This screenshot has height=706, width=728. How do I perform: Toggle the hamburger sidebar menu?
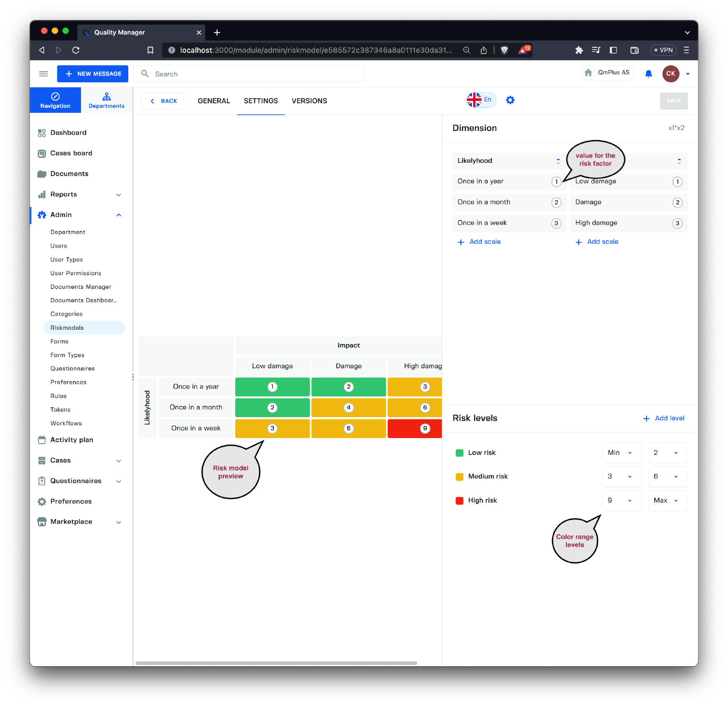pos(43,74)
